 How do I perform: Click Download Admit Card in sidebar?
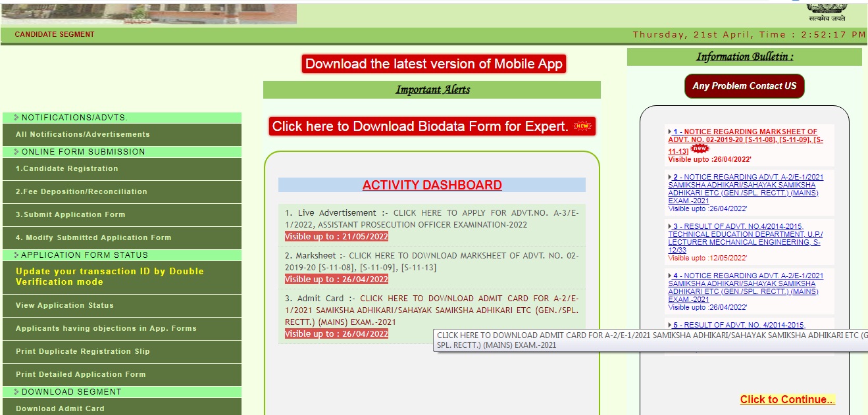point(60,408)
